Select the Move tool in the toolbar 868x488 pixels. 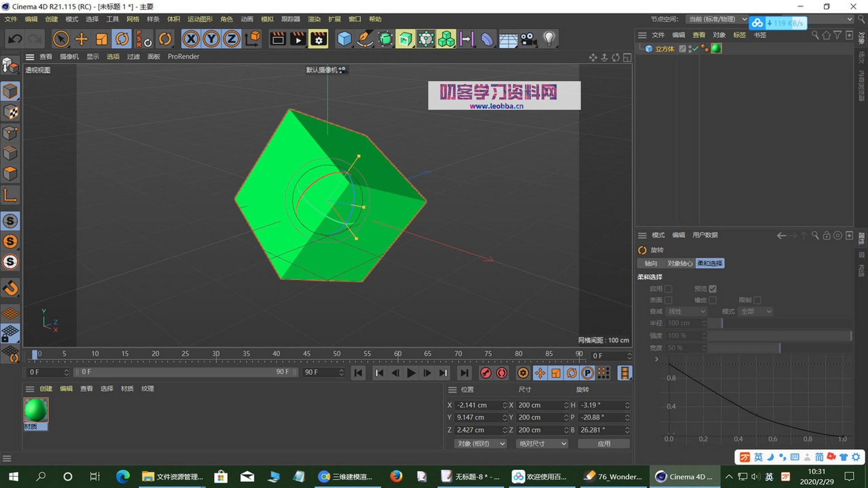(x=81, y=39)
